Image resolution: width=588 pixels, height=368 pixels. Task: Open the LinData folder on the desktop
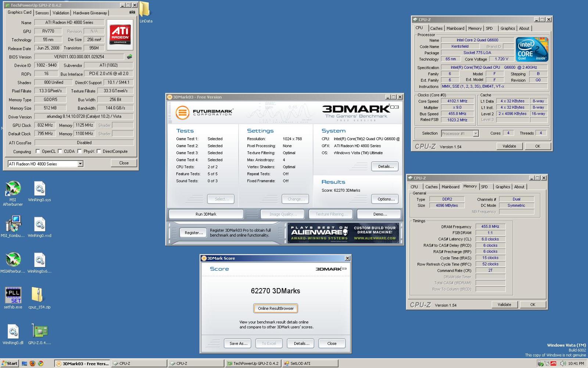click(146, 12)
